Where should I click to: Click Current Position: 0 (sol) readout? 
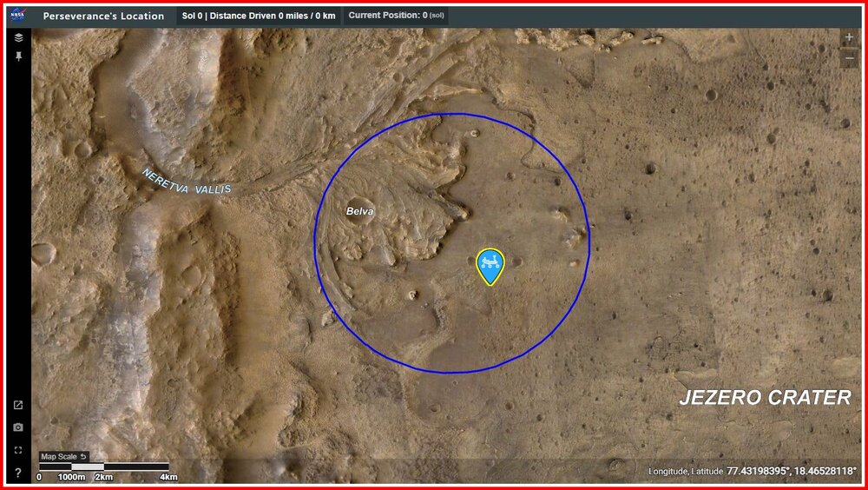[396, 16]
